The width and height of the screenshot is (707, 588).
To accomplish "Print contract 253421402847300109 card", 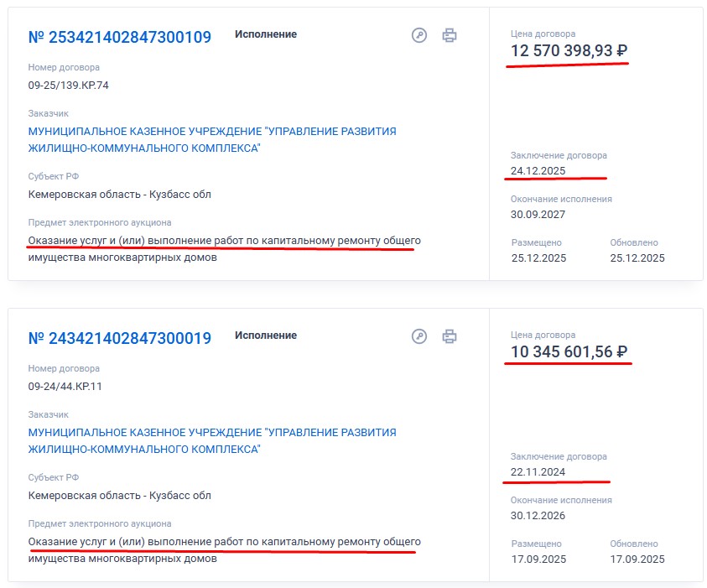I will (449, 35).
